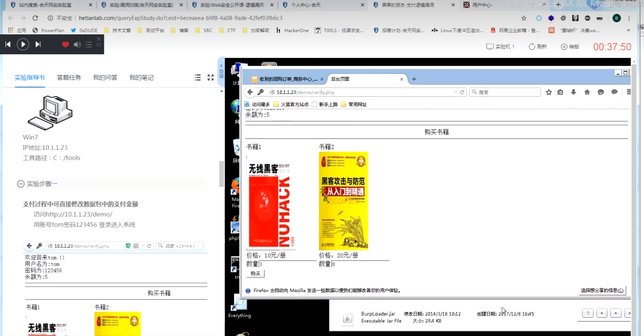Select the 后台页面 Firefox tab
The width and height of the screenshot is (644, 336).
pos(365,79)
